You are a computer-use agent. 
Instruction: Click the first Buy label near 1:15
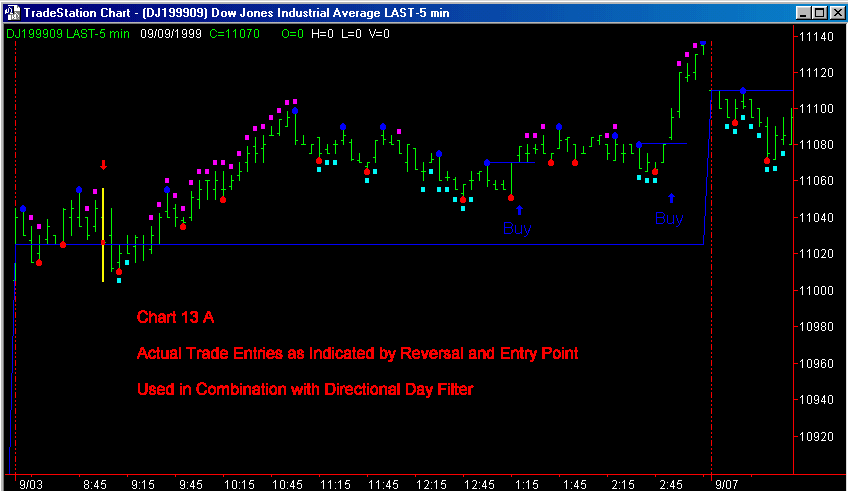517,228
